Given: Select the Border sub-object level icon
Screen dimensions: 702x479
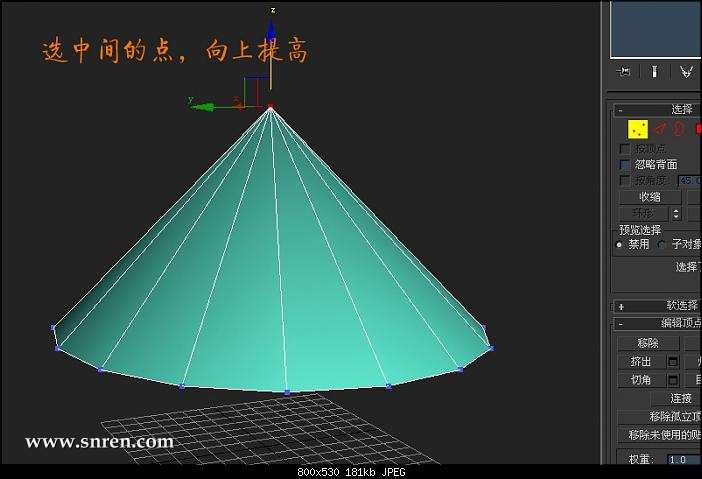Looking at the screenshot, I should pos(679,129).
